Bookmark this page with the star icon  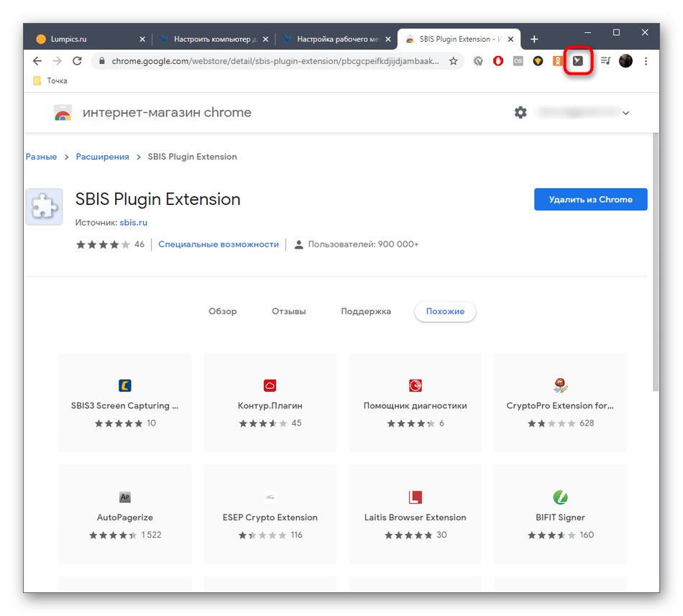click(454, 61)
